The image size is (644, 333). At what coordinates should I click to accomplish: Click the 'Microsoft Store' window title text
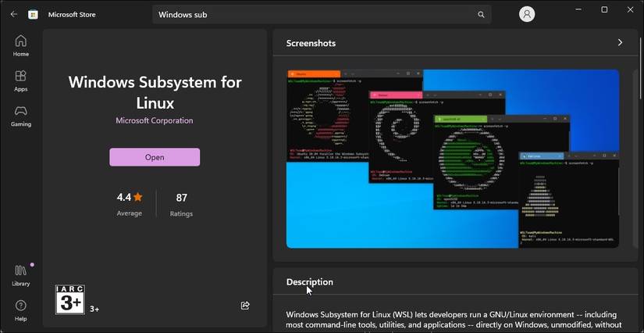pos(72,14)
